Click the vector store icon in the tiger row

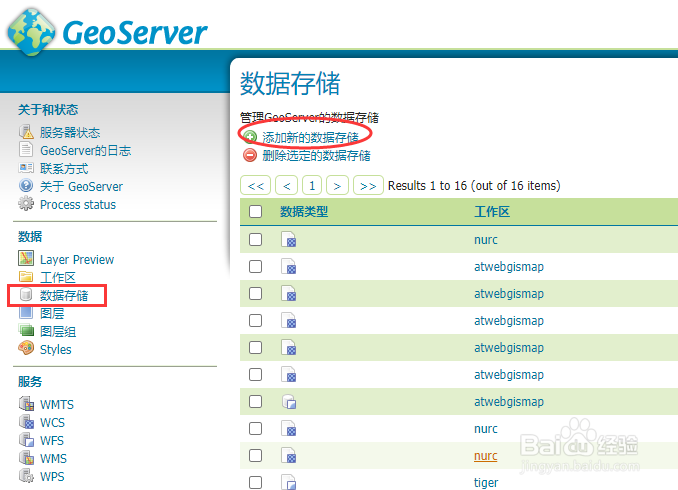coord(289,483)
